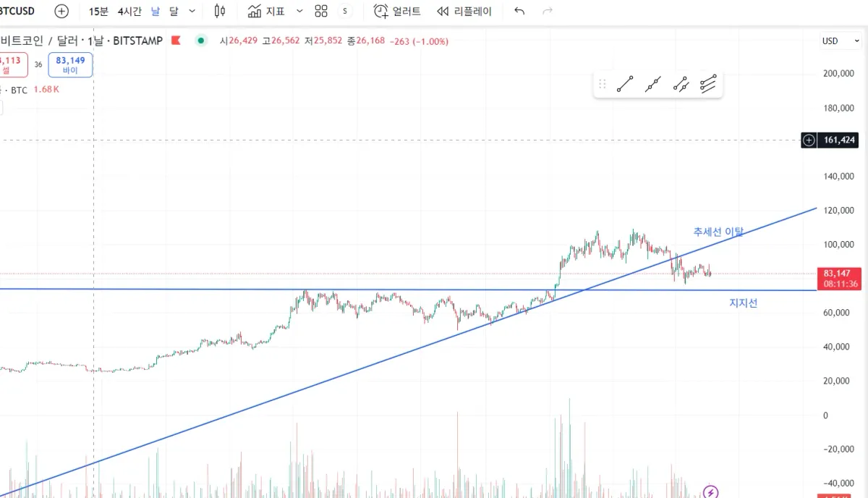
Task: Click the add symbol plus icon
Action: pos(62,11)
